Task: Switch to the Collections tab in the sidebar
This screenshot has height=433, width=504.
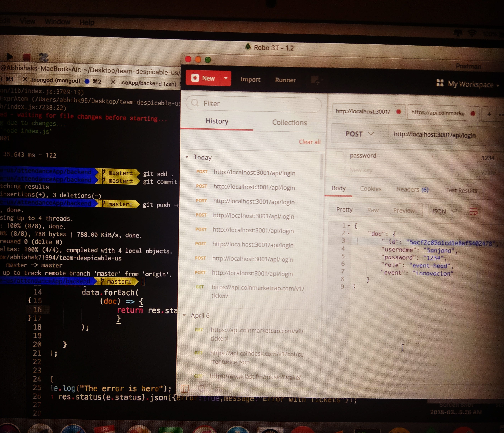Action: click(289, 123)
